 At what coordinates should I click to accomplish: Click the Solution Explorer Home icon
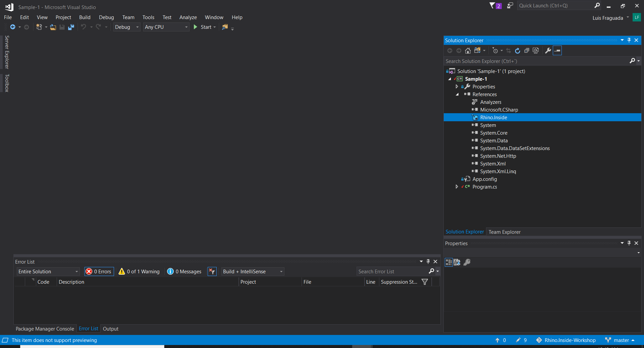tap(468, 51)
